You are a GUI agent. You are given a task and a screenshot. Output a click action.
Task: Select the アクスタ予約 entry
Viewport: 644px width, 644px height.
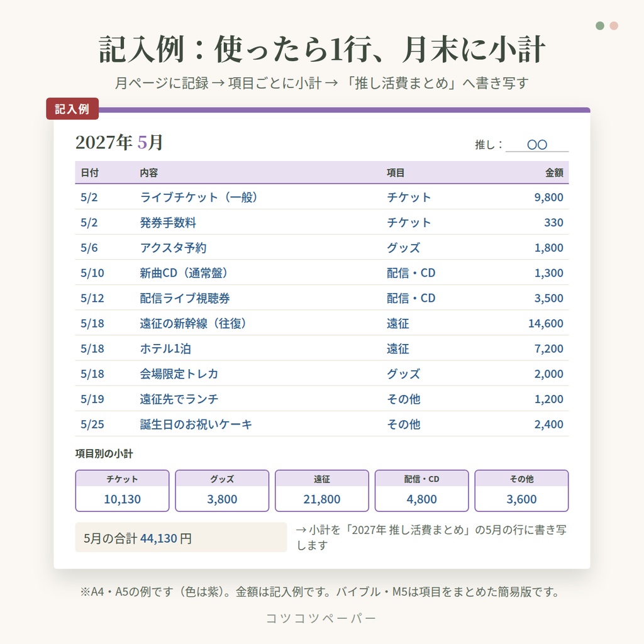tap(173, 248)
